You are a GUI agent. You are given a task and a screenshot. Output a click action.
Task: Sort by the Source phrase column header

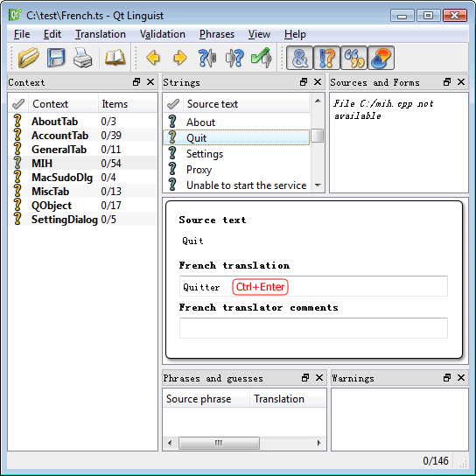[206, 399]
